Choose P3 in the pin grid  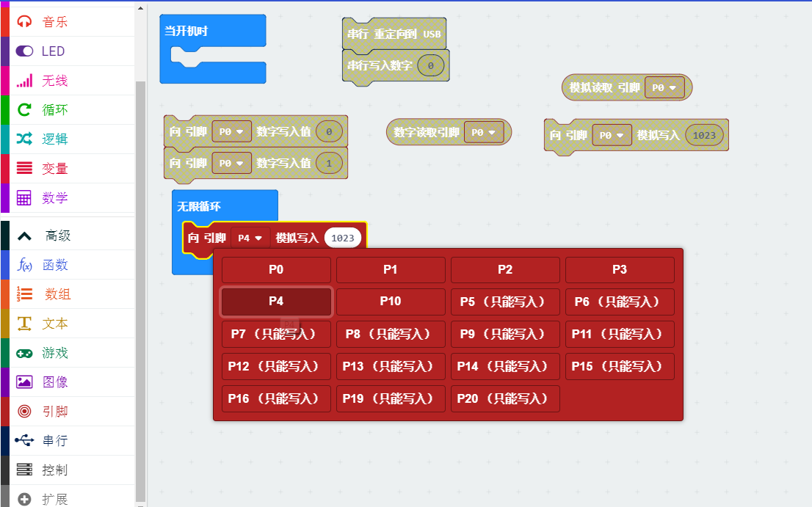620,269
